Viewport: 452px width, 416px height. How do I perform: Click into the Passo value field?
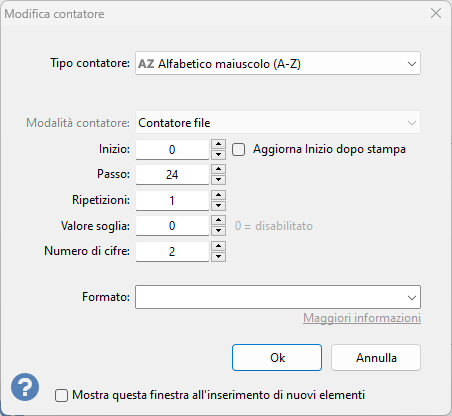tap(172, 175)
